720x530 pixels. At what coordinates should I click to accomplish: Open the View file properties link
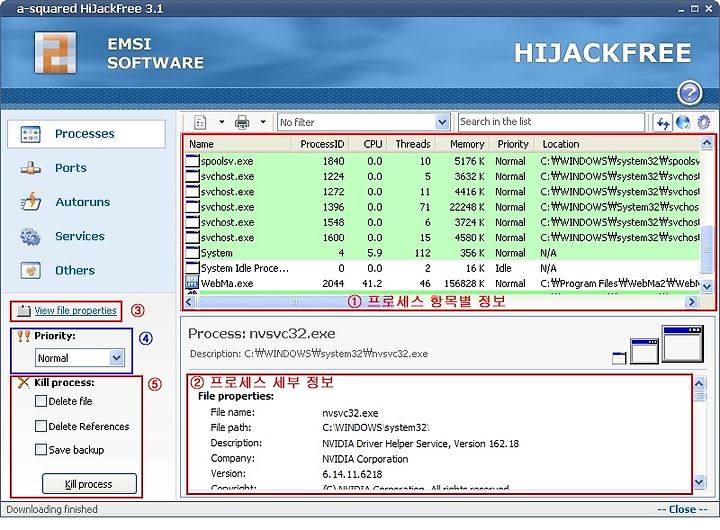pyautogui.click(x=75, y=311)
